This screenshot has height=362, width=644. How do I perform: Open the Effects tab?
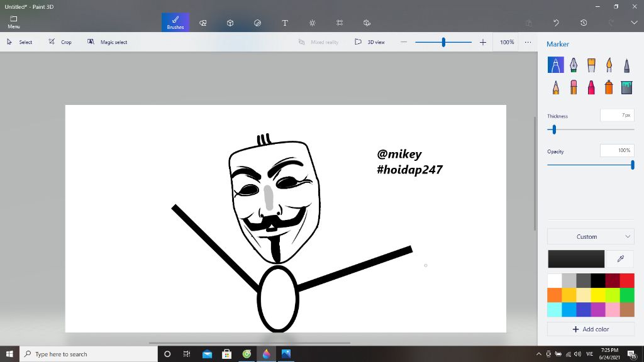click(x=312, y=23)
